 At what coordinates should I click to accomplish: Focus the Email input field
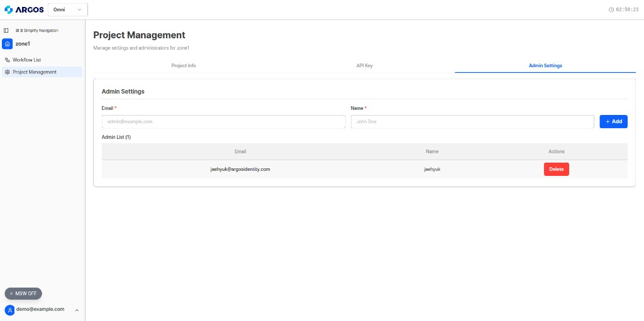(x=223, y=121)
